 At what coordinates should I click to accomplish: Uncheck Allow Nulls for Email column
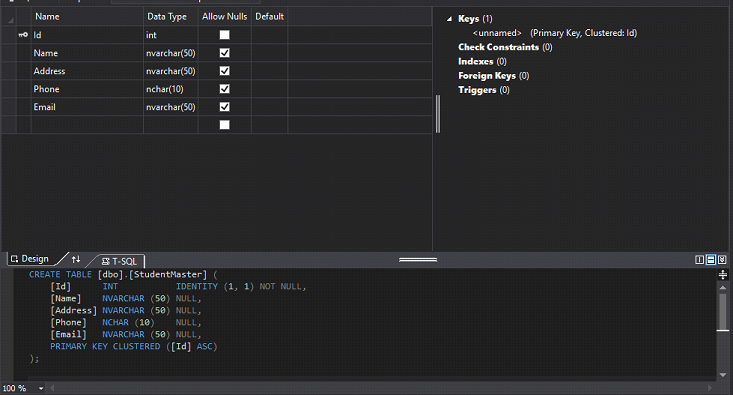pos(225,107)
